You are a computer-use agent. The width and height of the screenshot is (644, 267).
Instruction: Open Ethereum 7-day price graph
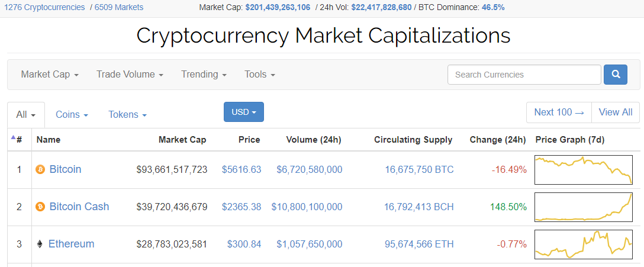click(583, 245)
